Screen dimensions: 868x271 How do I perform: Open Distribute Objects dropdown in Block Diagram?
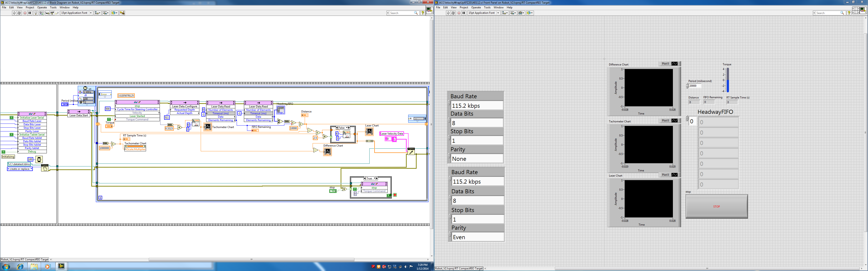click(x=106, y=13)
